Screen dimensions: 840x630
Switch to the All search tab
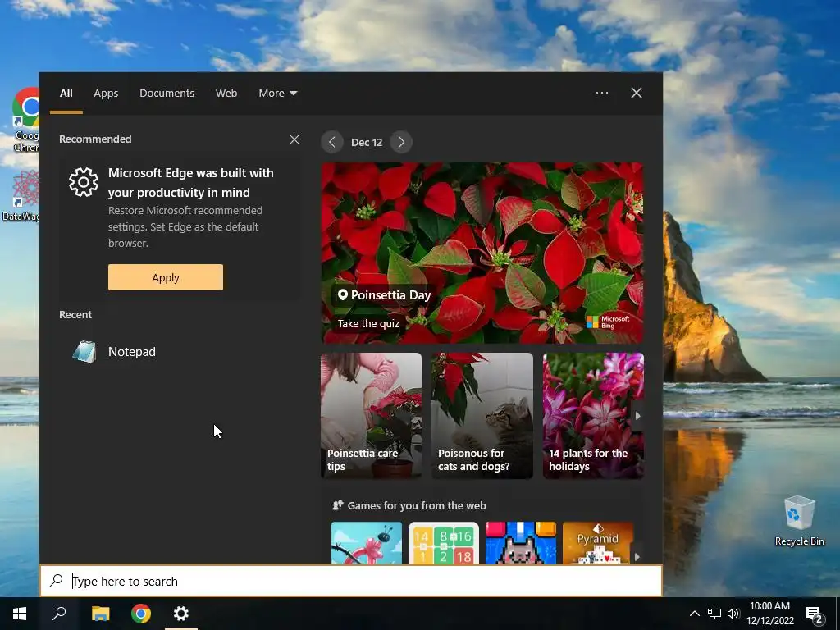pos(66,94)
